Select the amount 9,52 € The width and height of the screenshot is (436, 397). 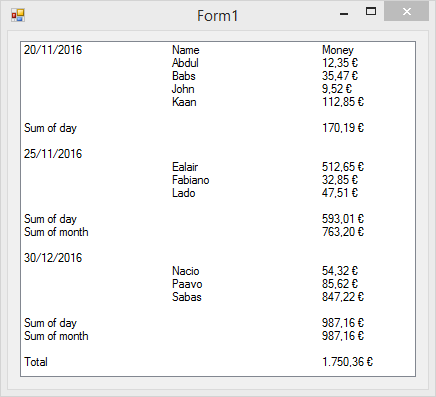coord(337,89)
